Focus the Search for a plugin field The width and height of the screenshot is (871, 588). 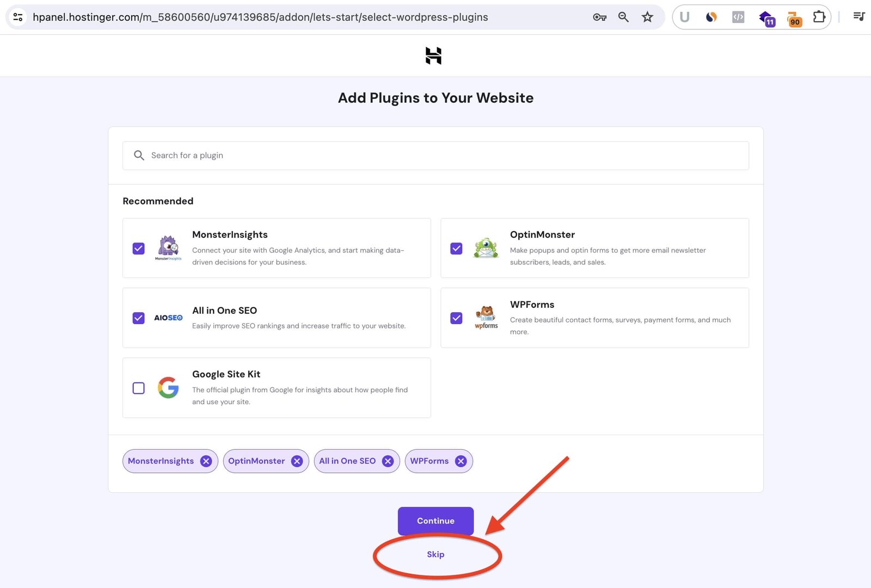pos(436,156)
